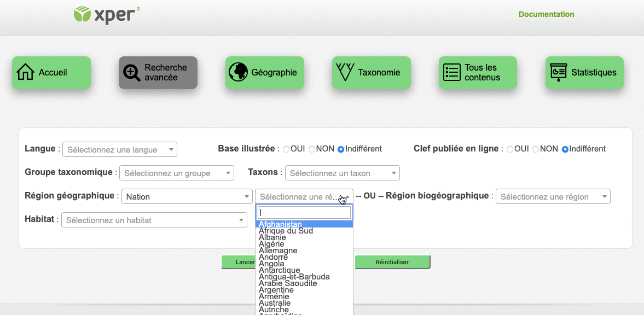The image size is (644, 315).
Task: Go to the Géographie section
Action: [265, 73]
